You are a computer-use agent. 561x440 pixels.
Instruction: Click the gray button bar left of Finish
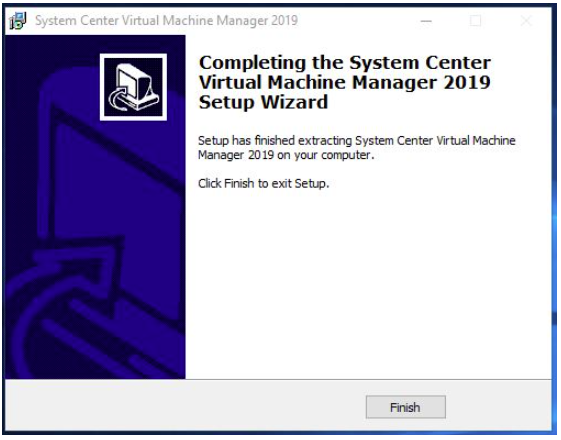tap(185, 407)
